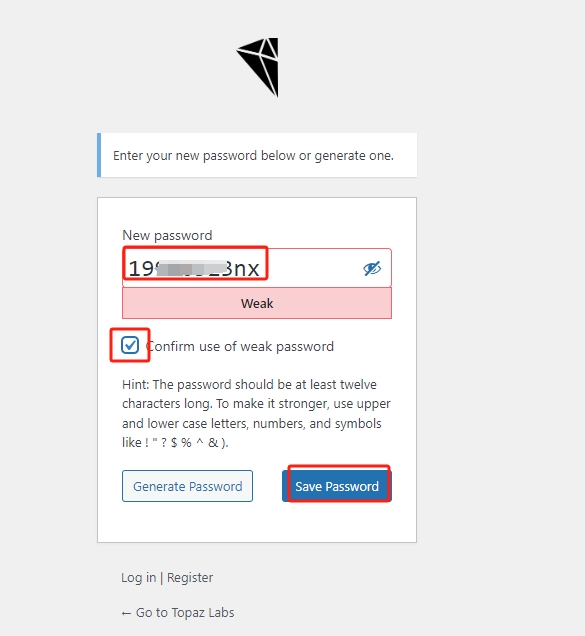This screenshot has width=585, height=636.
Task: Click the pink Weak strength indicator
Action: pyautogui.click(x=257, y=303)
